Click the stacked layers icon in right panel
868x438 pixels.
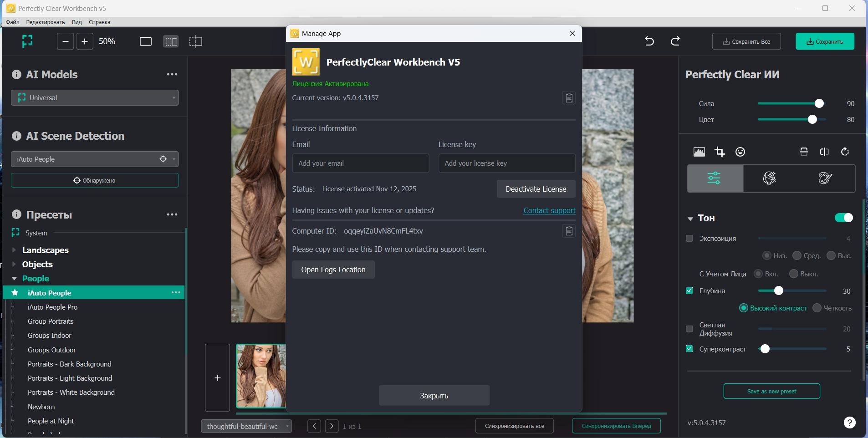tap(804, 152)
